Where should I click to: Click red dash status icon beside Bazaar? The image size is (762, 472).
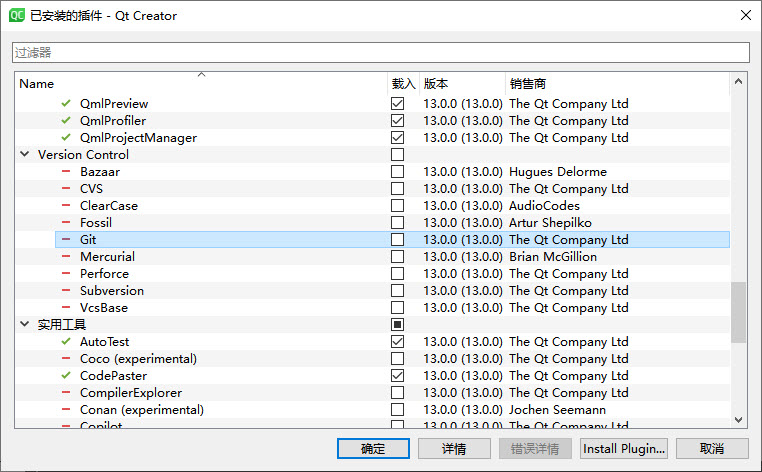66,171
